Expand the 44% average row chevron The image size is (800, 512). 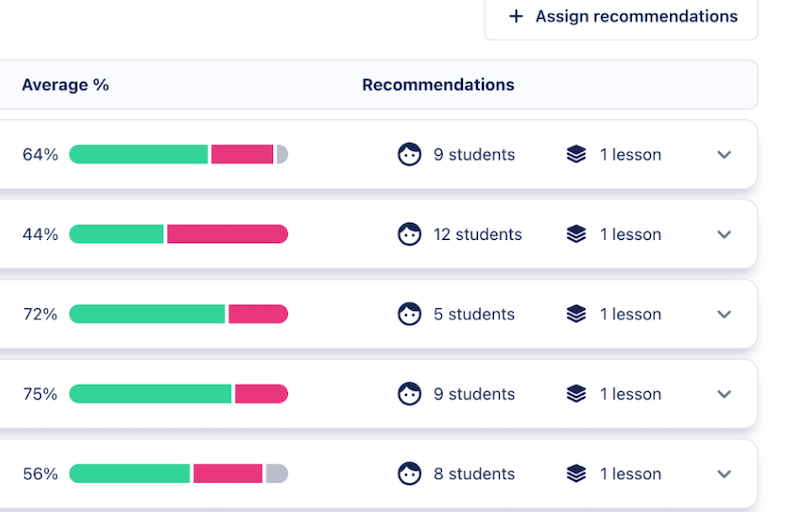725,234
